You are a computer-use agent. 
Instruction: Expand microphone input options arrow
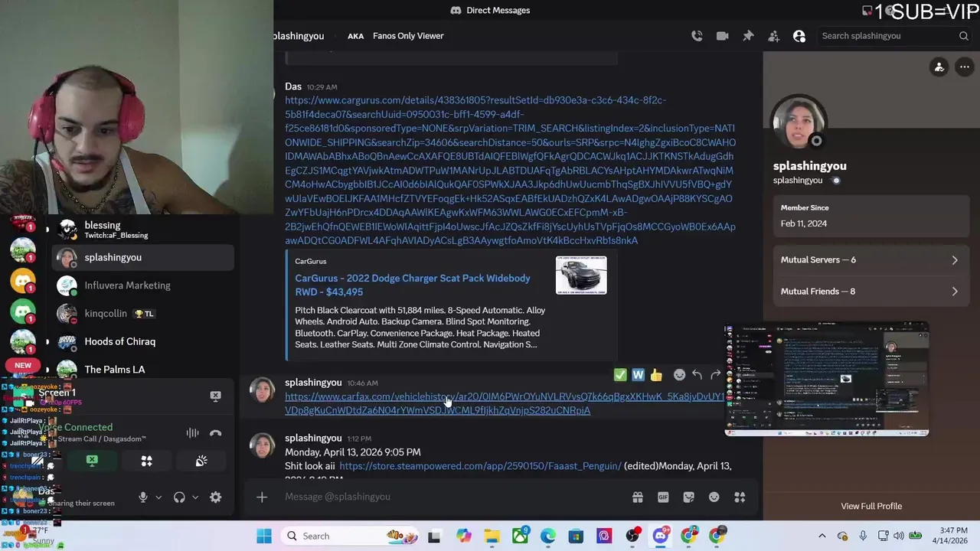pyautogui.click(x=158, y=497)
